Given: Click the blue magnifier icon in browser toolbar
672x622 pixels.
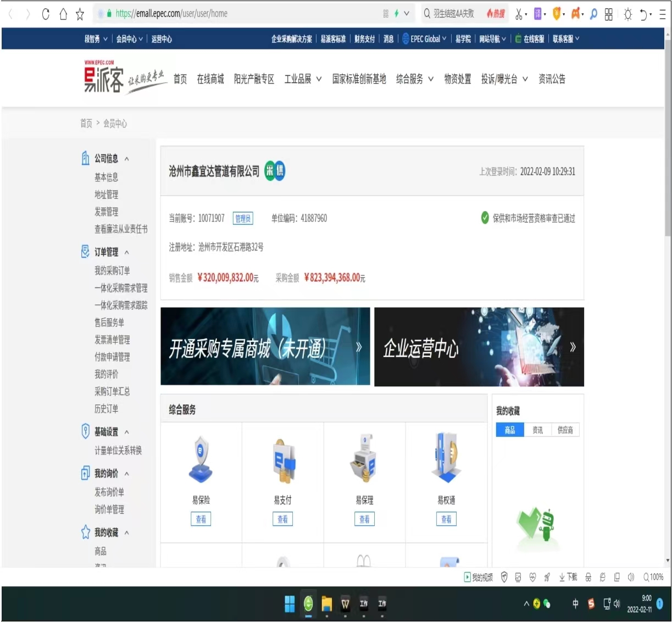Looking at the screenshot, I should (x=593, y=14).
